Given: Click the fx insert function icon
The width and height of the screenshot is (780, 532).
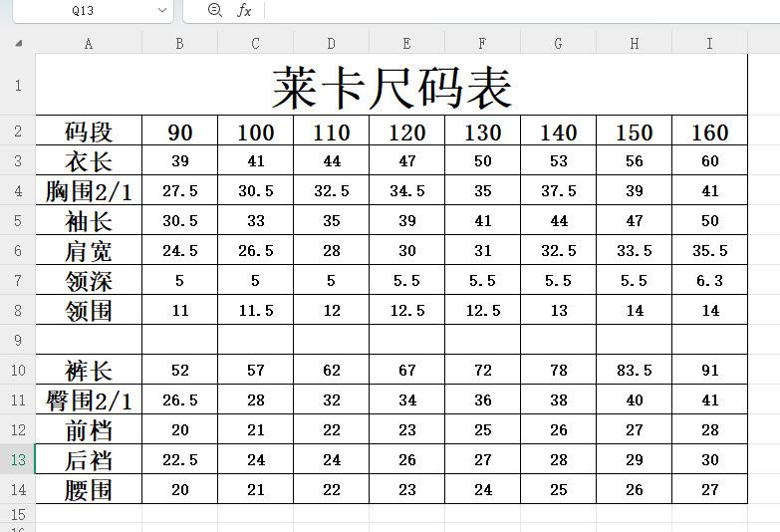Looking at the screenshot, I should (x=244, y=10).
